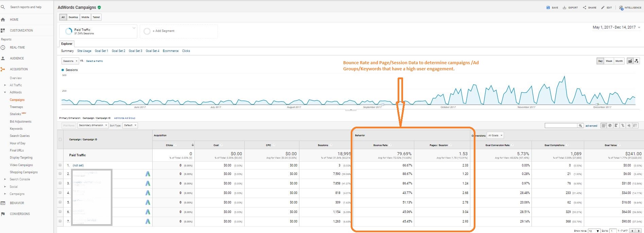644x233 pixels.
Task: Open the Sort Type Default dropdown
Action: tap(130, 125)
